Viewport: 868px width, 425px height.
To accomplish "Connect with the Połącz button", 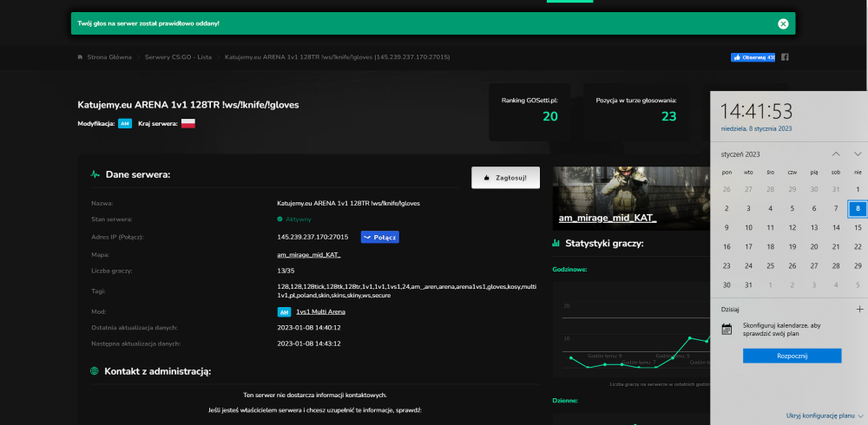I will pyautogui.click(x=380, y=237).
